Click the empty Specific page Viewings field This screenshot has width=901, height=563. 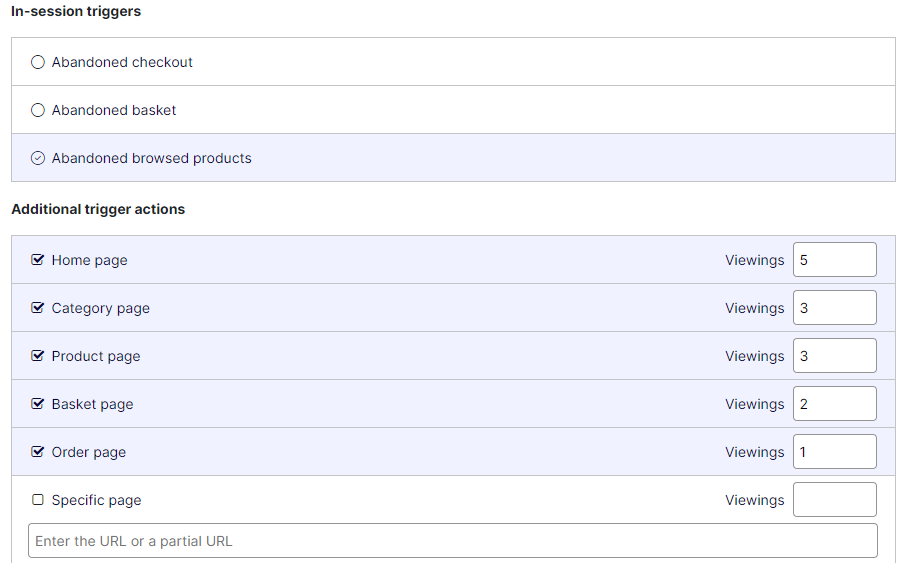coord(834,500)
